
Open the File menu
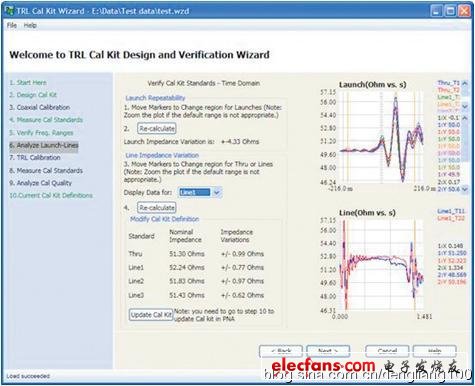coord(12,25)
